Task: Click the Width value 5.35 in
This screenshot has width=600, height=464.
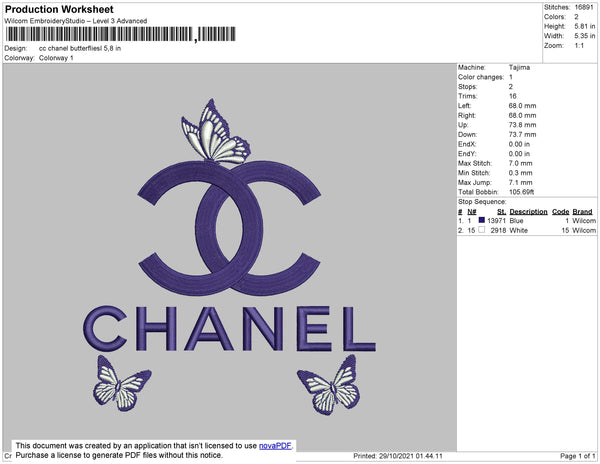Action: (x=585, y=36)
